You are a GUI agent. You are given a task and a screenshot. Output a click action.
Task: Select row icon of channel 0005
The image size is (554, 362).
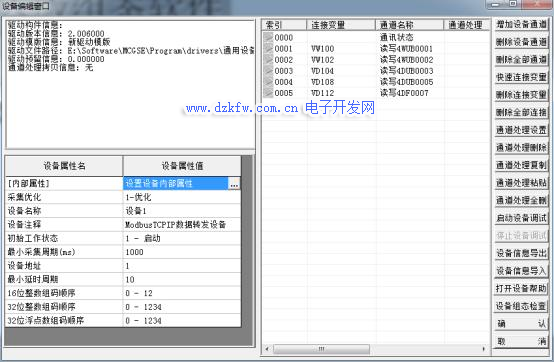[268, 93]
